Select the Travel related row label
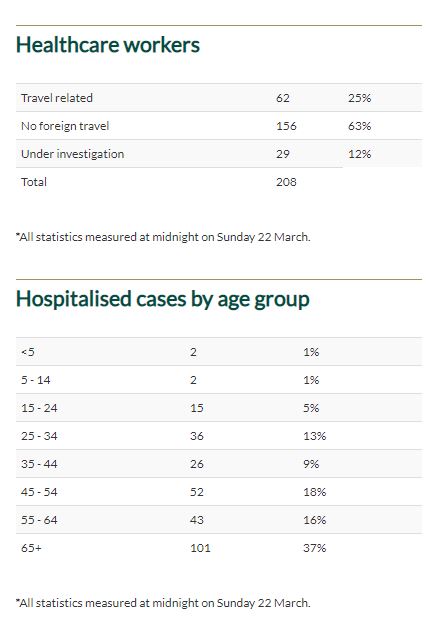 57,98
